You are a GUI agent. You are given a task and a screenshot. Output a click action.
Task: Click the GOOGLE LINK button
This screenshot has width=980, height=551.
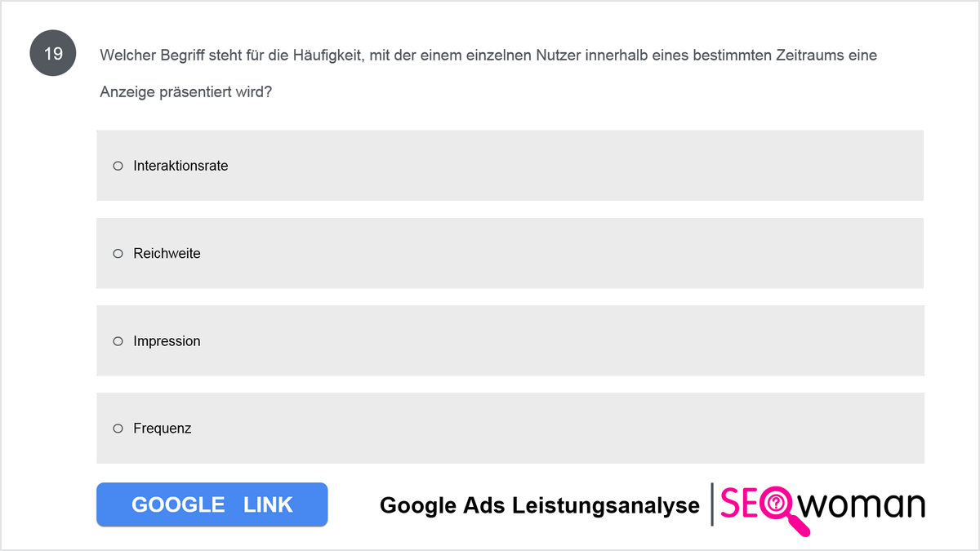[212, 504]
